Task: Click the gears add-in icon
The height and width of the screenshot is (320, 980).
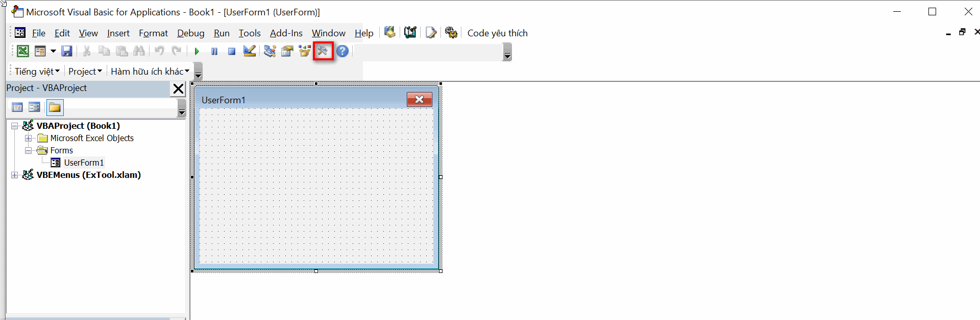Action: click(x=451, y=33)
